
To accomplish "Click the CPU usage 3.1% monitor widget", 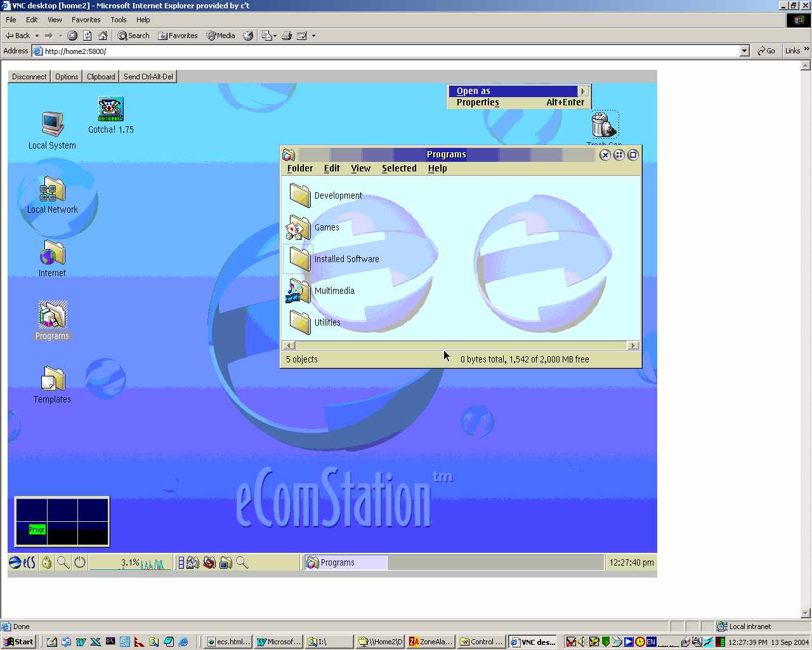I will click(x=129, y=562).
